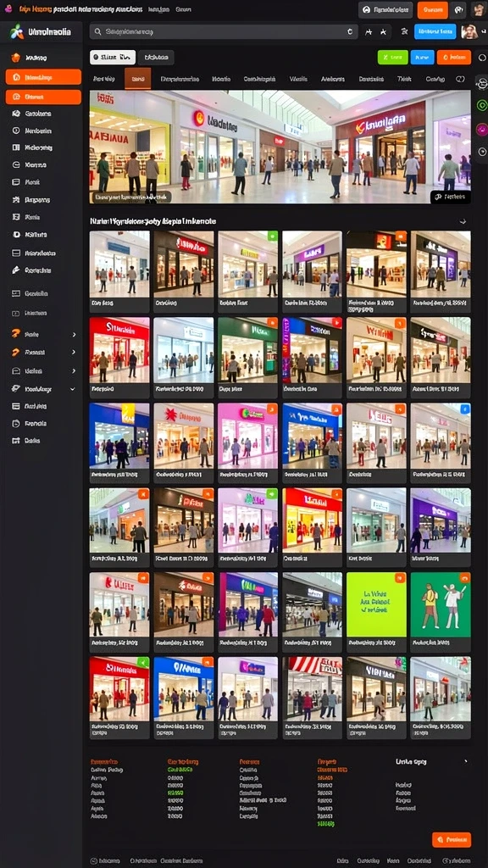Click the avatar beside the blue header button
Image resolution: width=488 pixels, height=868 pixels.
469,31
